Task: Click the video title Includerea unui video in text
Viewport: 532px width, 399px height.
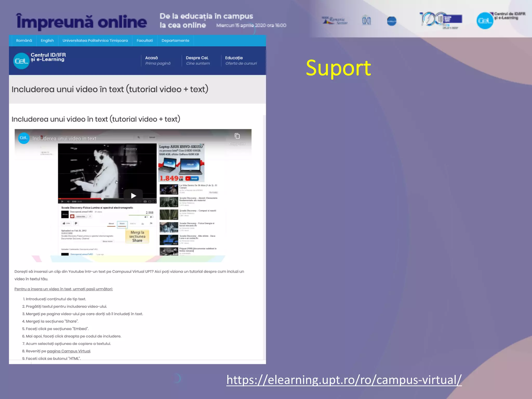Action: pos(64,138)
